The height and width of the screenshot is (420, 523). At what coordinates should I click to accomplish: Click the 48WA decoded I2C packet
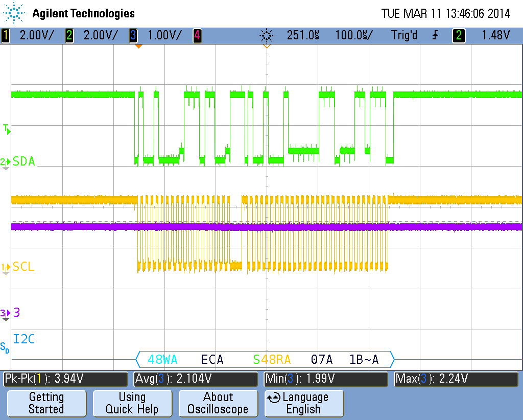click(x=162, y=359)
